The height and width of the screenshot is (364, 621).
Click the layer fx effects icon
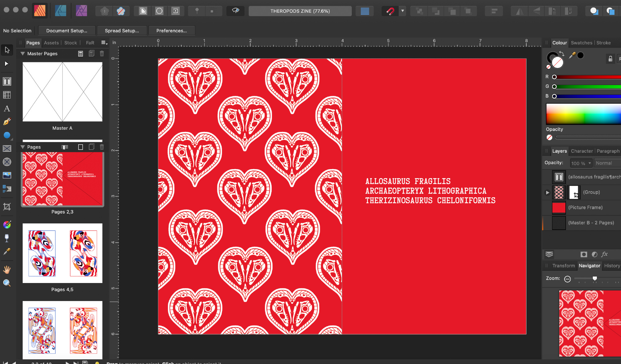(604, 254)
